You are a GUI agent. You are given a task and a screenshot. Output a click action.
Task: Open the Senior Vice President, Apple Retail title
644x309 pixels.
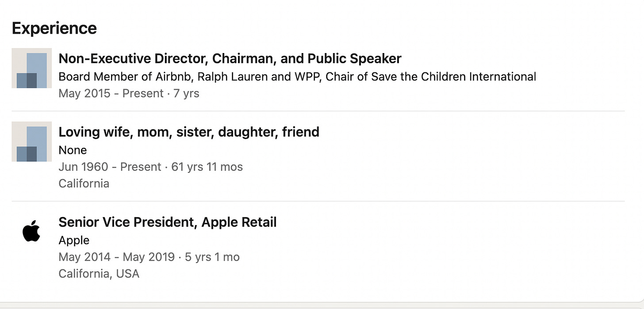167,222
